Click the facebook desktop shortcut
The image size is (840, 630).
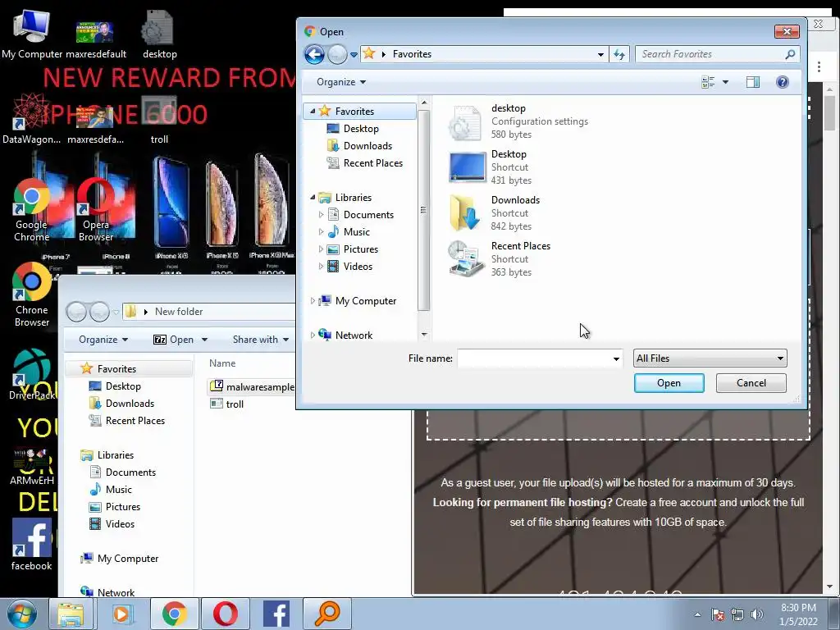coord(32,545)
